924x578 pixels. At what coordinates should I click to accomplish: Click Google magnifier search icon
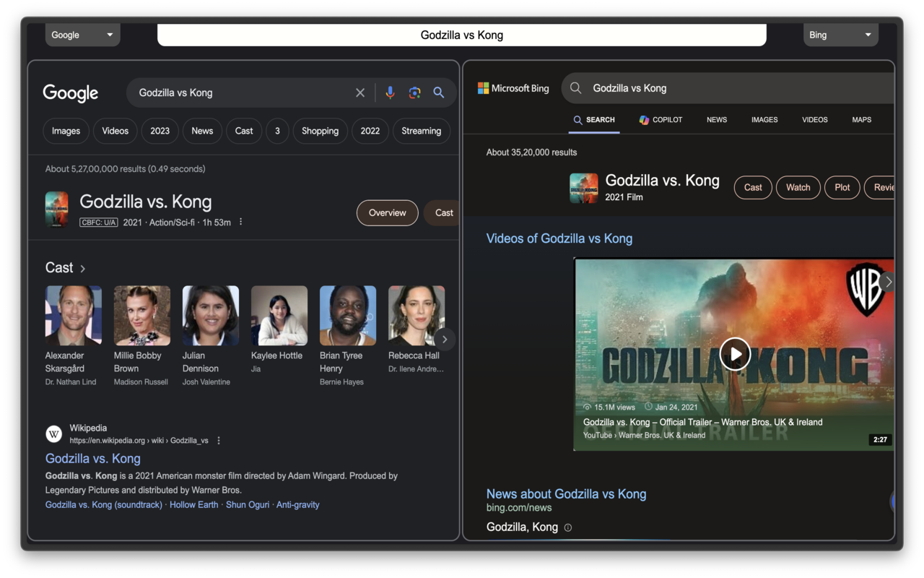click(x=439, y=92)
